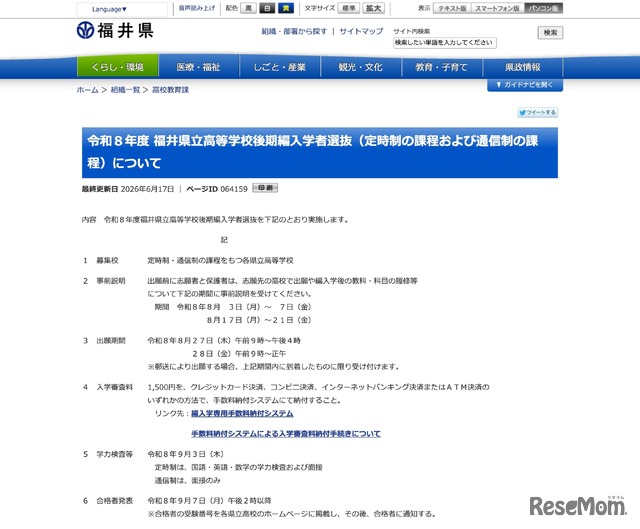Open the 教育・子育て menu
The height and width of the screenshot is (529, 640).
click(442, 67)
